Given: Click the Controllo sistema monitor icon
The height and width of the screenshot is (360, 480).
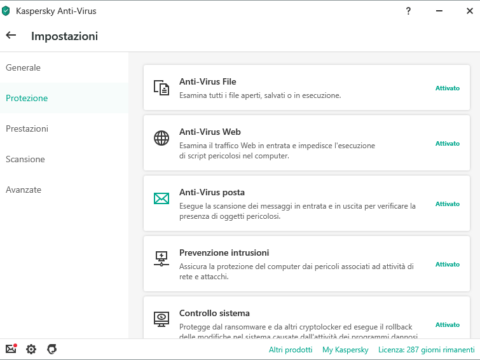Looking at the screenshot, I should pyautogui.click(x=161, y=319).
